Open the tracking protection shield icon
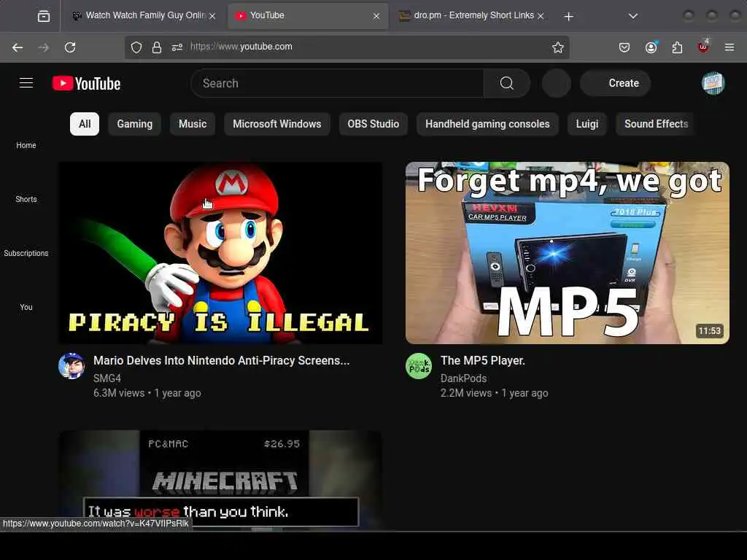The width and height of the screenshot is (747, 560). coord(136,47)
